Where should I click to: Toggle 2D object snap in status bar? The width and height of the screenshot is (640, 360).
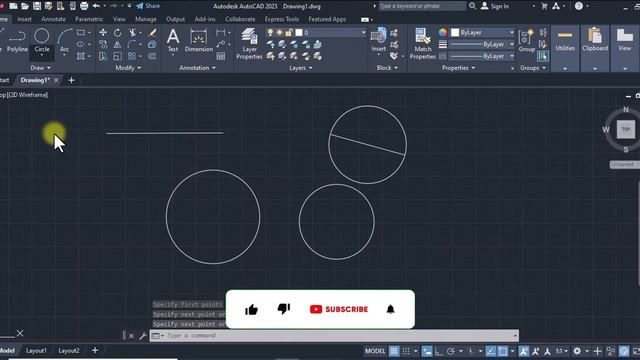(503, 351)
